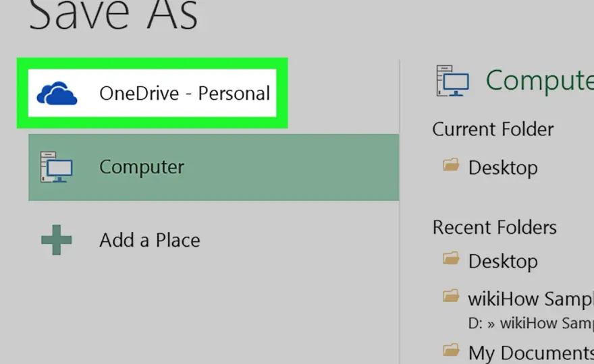
Task: Click the wikiHow Sample folder icon
Action: 451,296
